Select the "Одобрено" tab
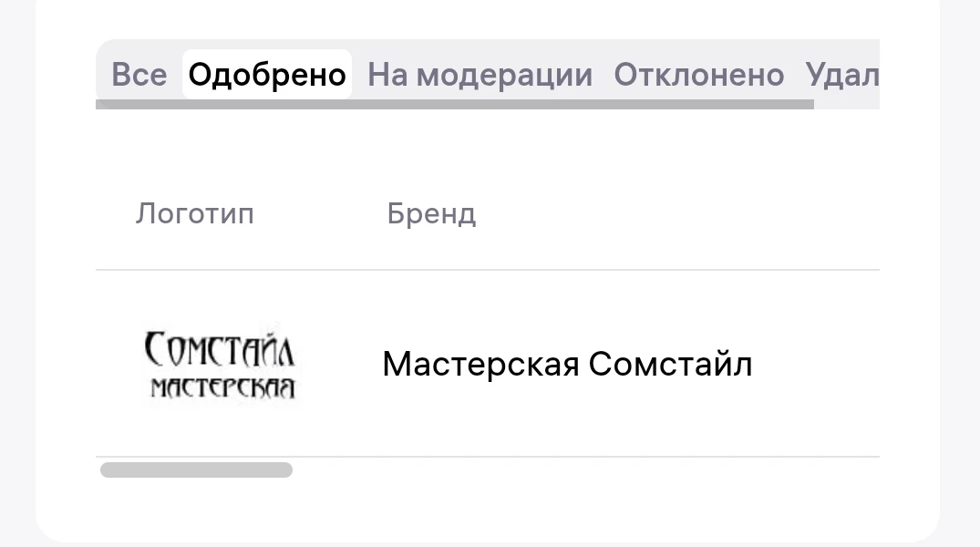The width and height of the screenshot is (980, 547). [x=267, y=75]
